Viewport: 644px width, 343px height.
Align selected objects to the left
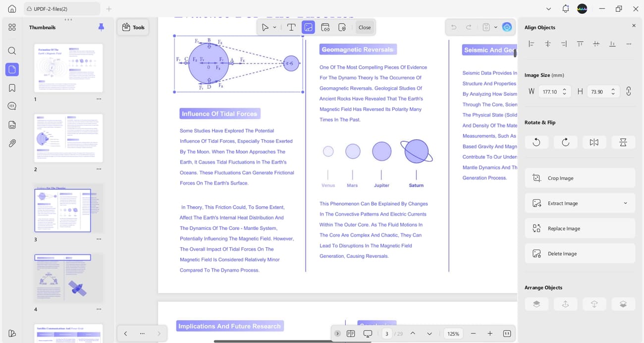(531, 44)
